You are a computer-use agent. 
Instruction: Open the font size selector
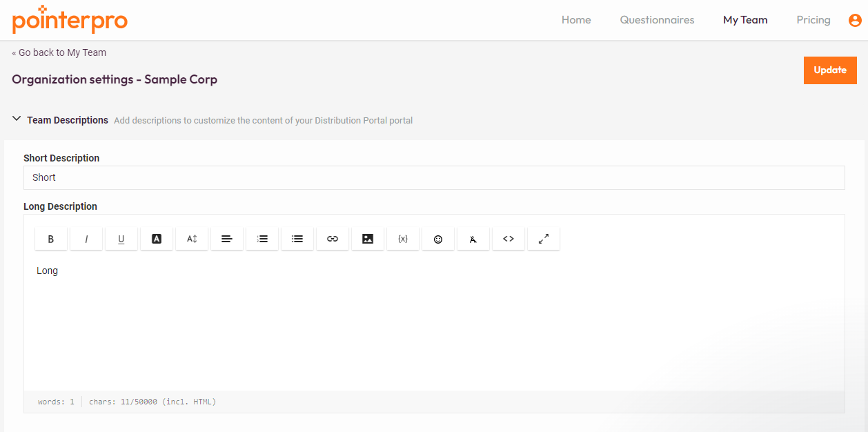pos(191,238)
